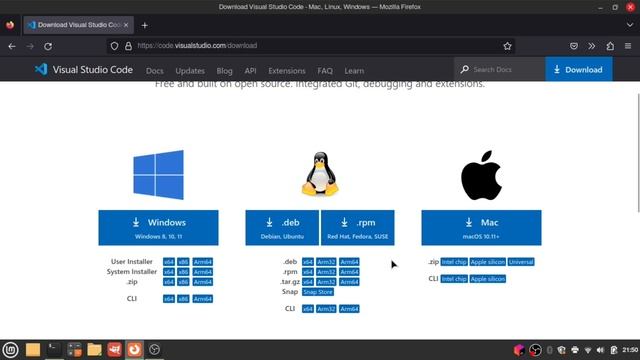Select x64 for Linux .tar.gz

(308, 282)
